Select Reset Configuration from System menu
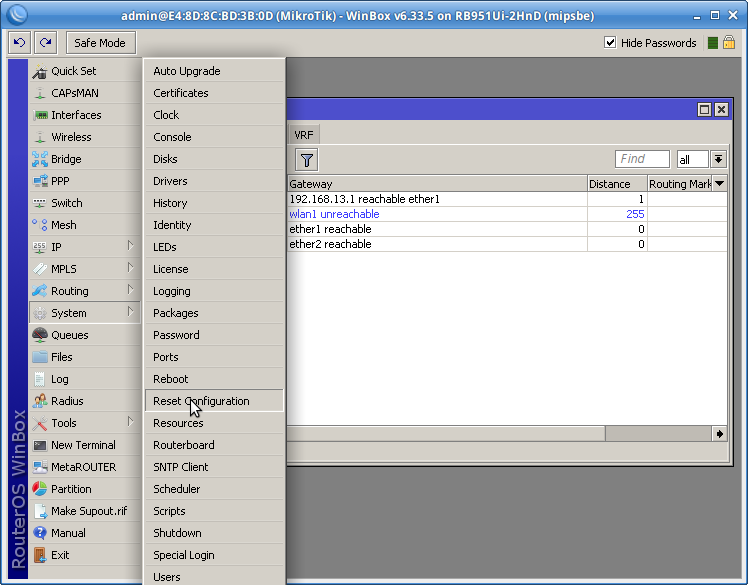The image size is (748, 585). [214, 401]
